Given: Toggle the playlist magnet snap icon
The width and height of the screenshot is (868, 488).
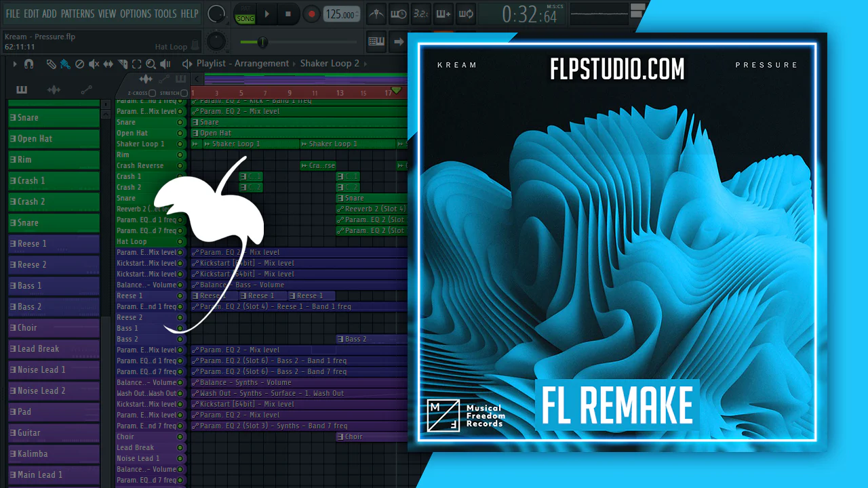Looking at the screenshot, I should point(28,64).
